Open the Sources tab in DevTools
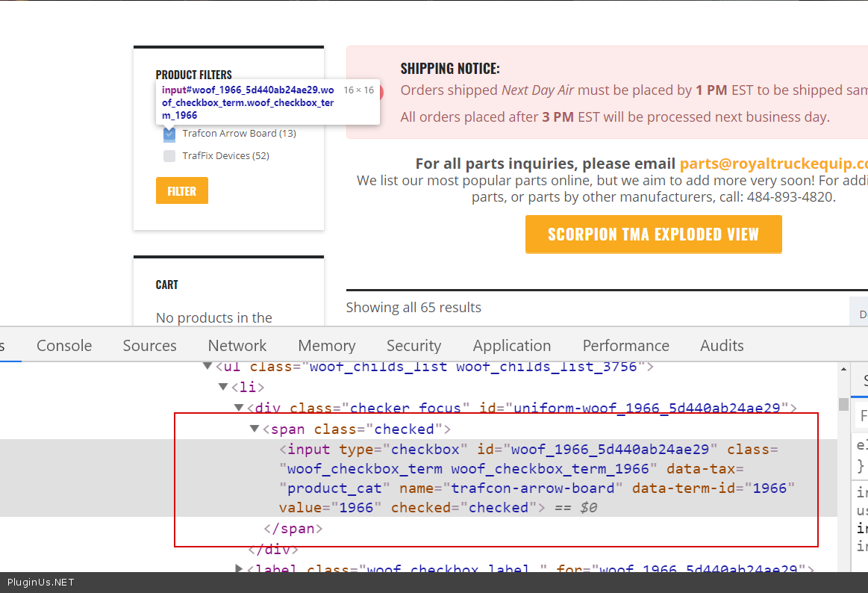This screenshot has height=593, width=868. click(149, 346)
